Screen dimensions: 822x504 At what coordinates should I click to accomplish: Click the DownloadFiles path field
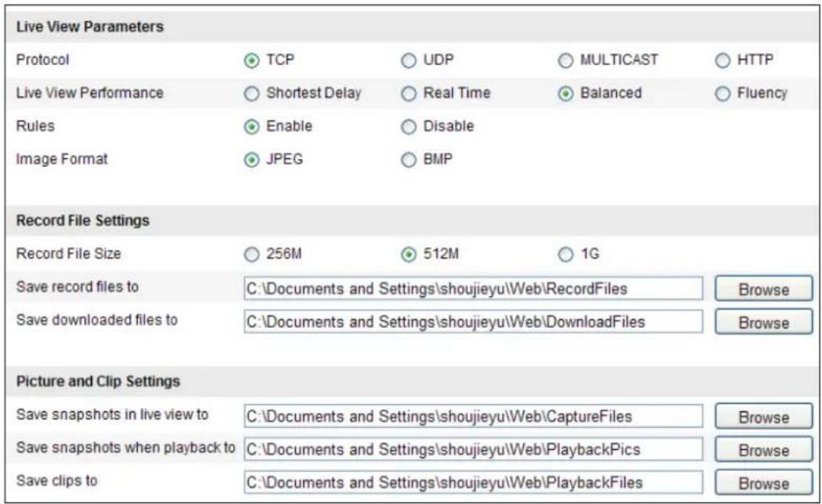pos(474,321)
